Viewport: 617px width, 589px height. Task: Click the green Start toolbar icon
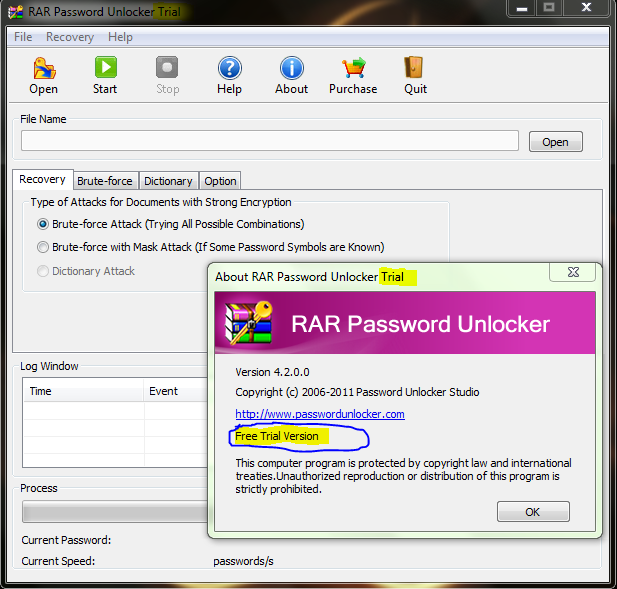[x=105, y=67]
